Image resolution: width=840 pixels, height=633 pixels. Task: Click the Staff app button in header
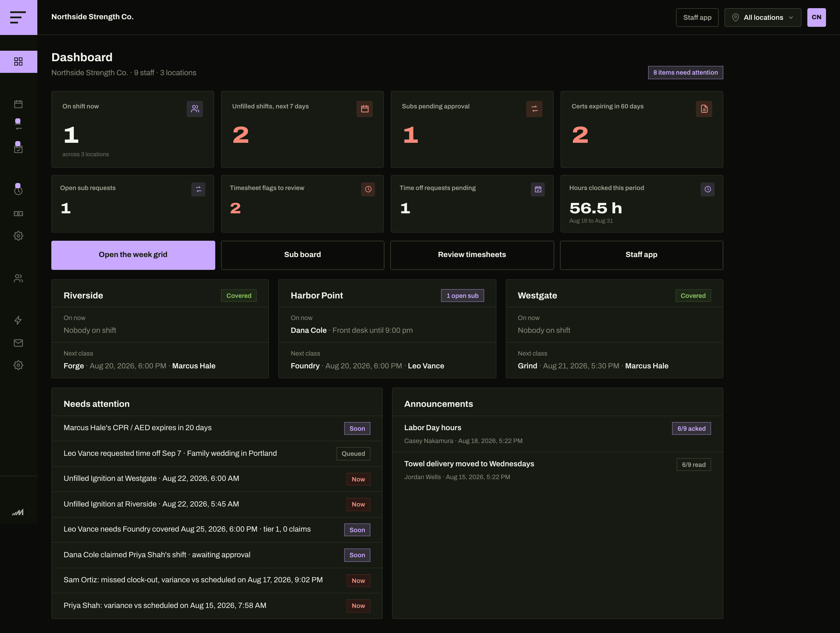(697, 17)
